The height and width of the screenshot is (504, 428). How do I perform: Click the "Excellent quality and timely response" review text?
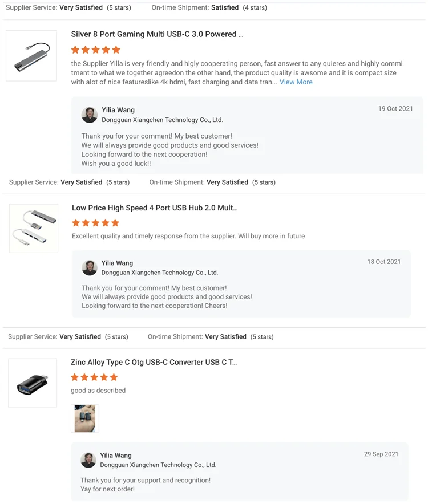point(188,236)
